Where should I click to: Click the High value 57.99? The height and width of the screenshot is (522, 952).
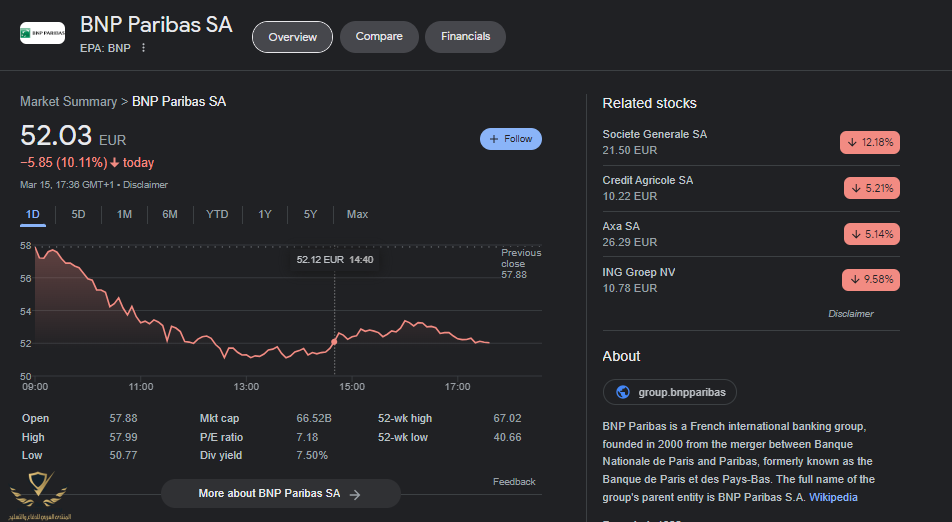(x=123, y=437)
